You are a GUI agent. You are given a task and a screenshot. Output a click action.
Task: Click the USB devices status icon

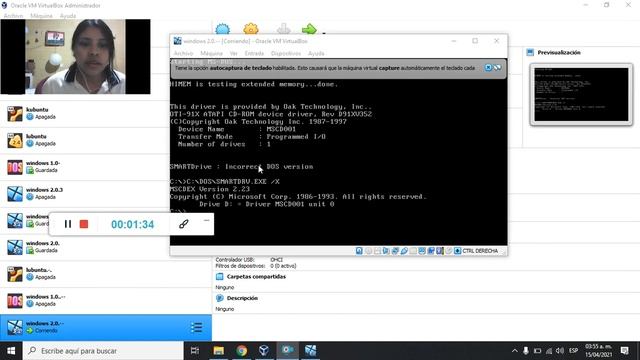click(404, 251)
